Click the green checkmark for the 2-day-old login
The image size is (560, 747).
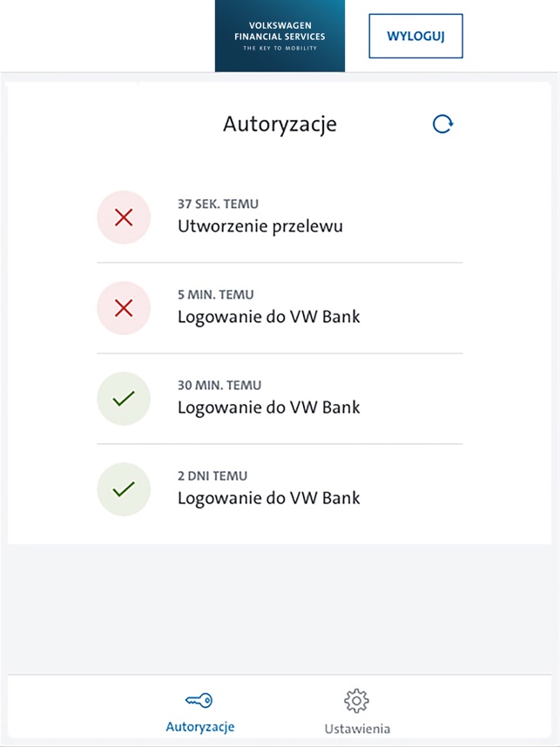(x=124, y=489)
